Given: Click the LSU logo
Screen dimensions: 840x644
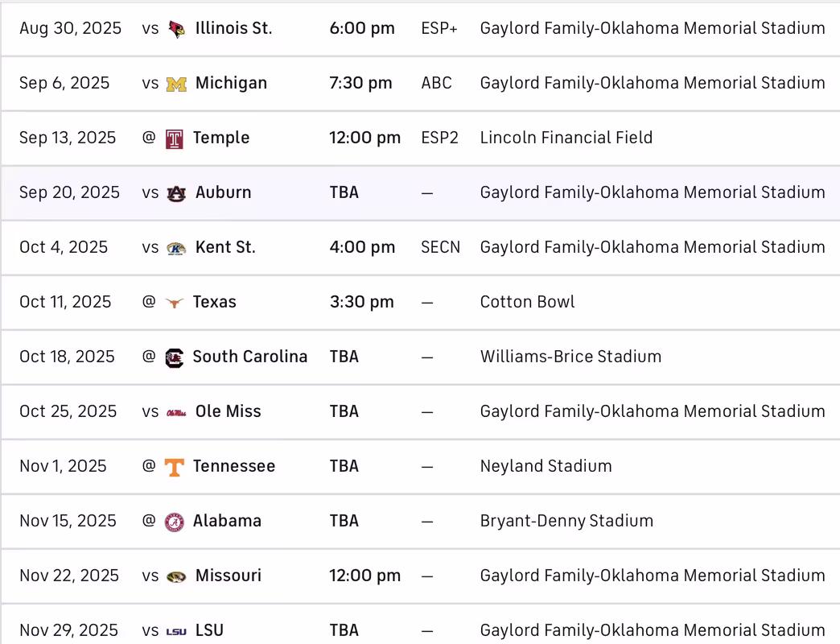Looking at the screenshot, I should [176, 631].
